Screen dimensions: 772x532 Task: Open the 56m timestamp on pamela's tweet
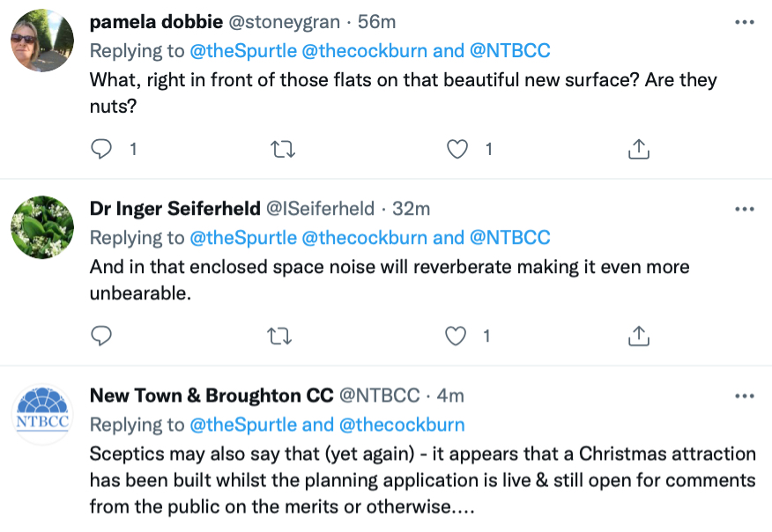point(376,22)
